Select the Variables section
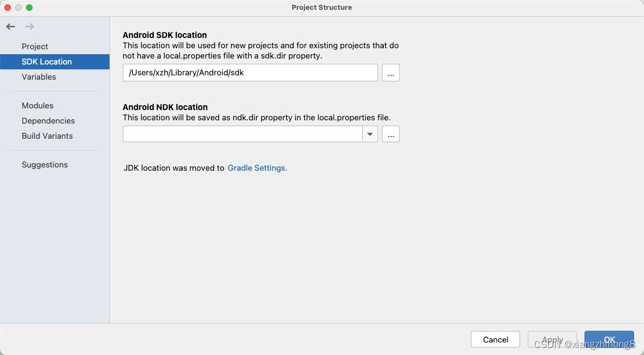Image resolution: width=644 pixels, height=355 pixels. pos(38,76)
